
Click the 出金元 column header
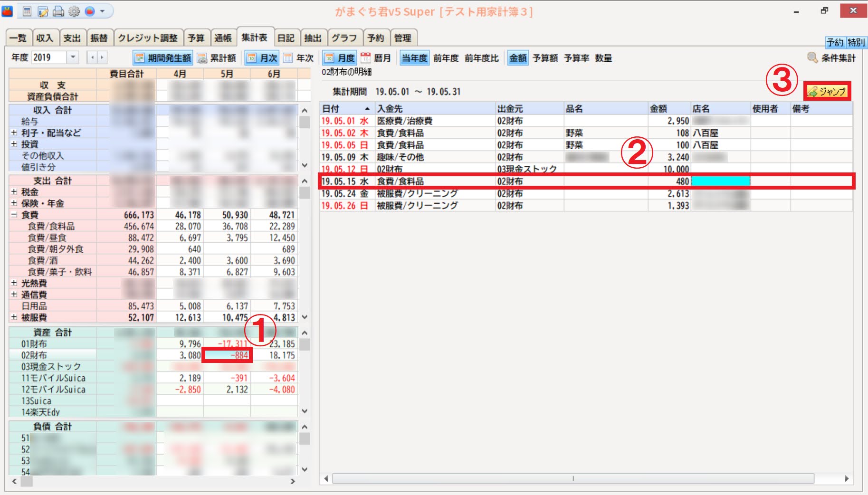[529, 109]
